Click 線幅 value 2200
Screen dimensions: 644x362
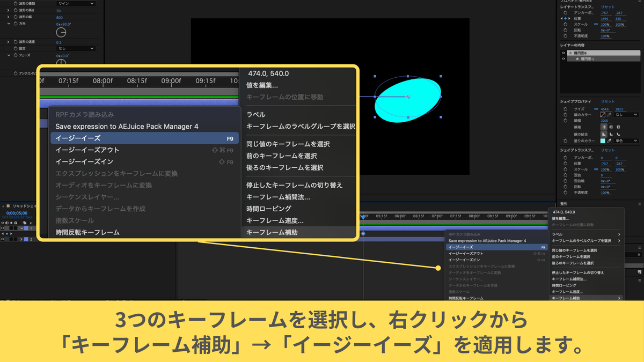[x=604, y=121]
